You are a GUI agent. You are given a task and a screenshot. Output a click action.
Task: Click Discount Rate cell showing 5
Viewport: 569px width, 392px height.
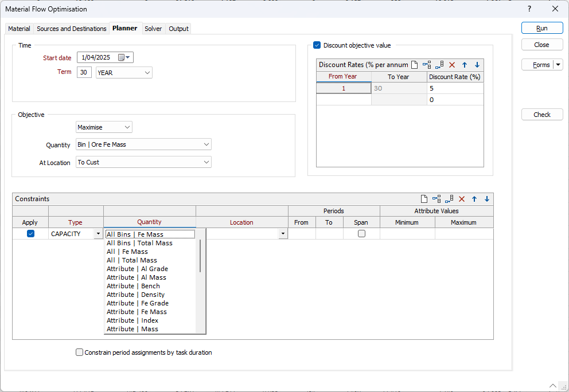pos(455,88)
